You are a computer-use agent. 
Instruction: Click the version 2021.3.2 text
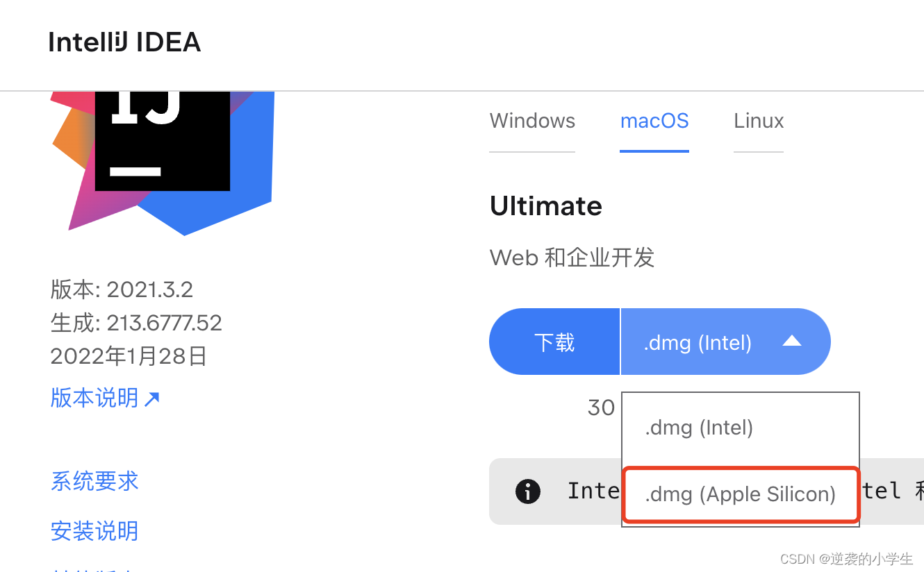click(122, 289)
